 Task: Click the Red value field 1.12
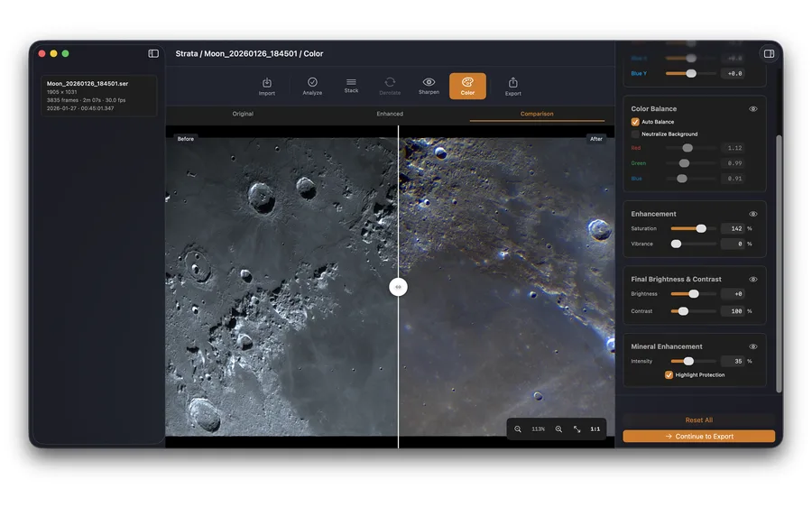[x=734, y=148]
